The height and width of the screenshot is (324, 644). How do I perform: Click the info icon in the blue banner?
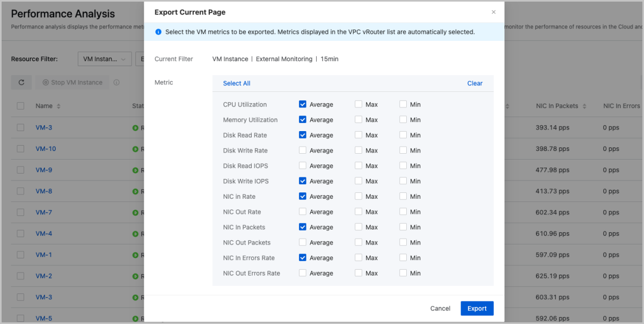(158, 32)
